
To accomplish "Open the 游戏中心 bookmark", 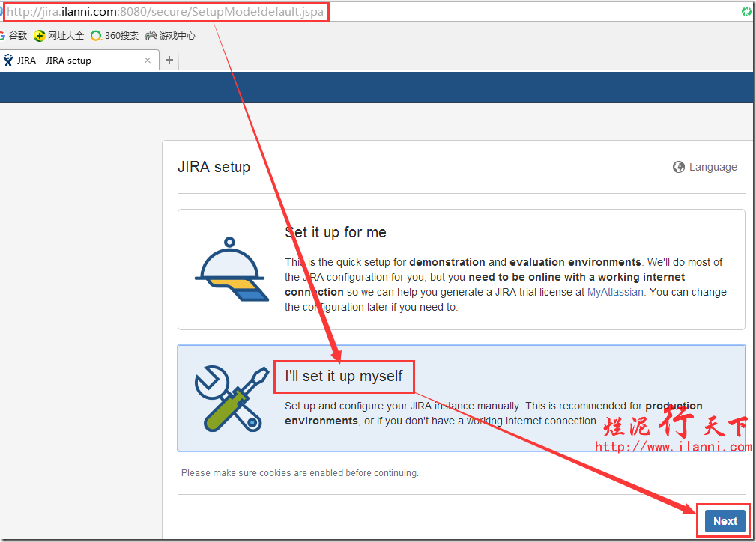I will click(x=171, y=36).
